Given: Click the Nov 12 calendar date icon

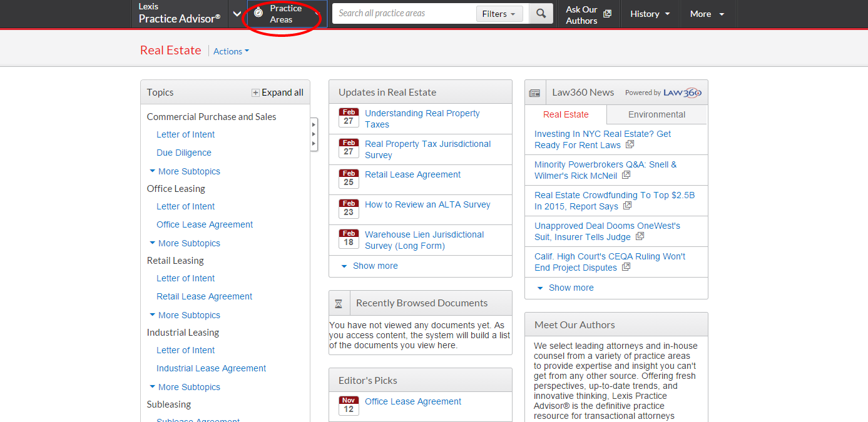Looking at the screenshot, I should pos(349,405).
